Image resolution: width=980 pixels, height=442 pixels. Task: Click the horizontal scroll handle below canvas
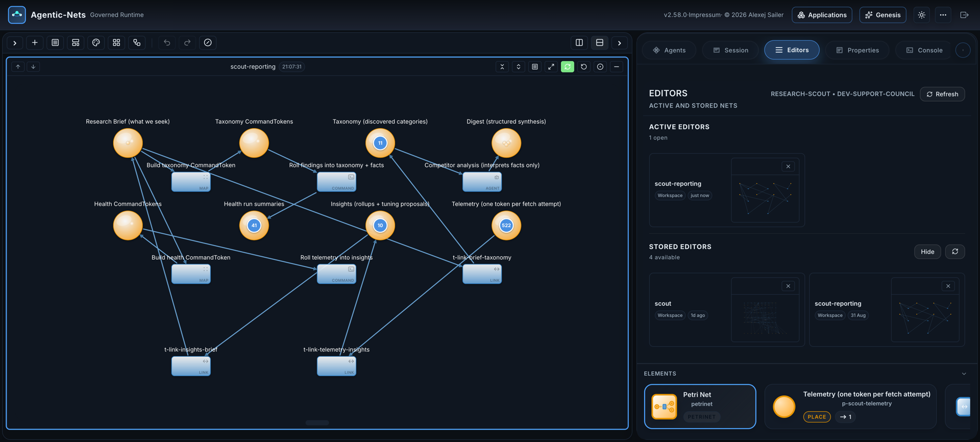point(317,423)
